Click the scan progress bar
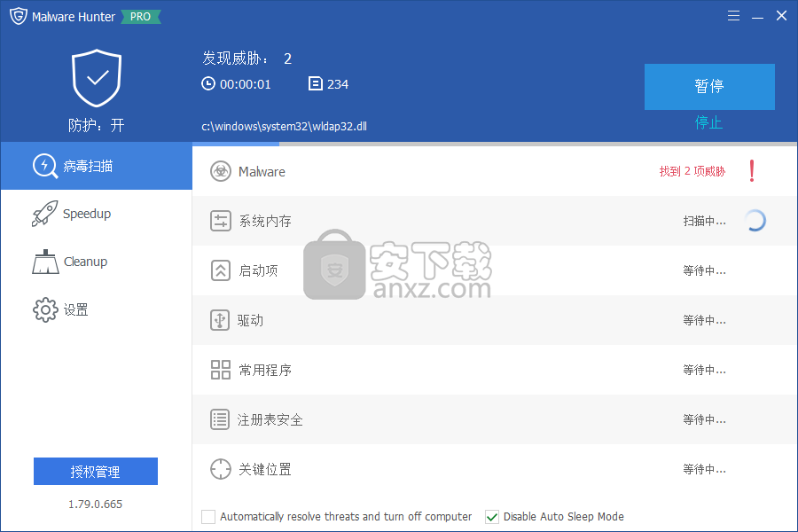The image size is (798, 532). [495, 144]
